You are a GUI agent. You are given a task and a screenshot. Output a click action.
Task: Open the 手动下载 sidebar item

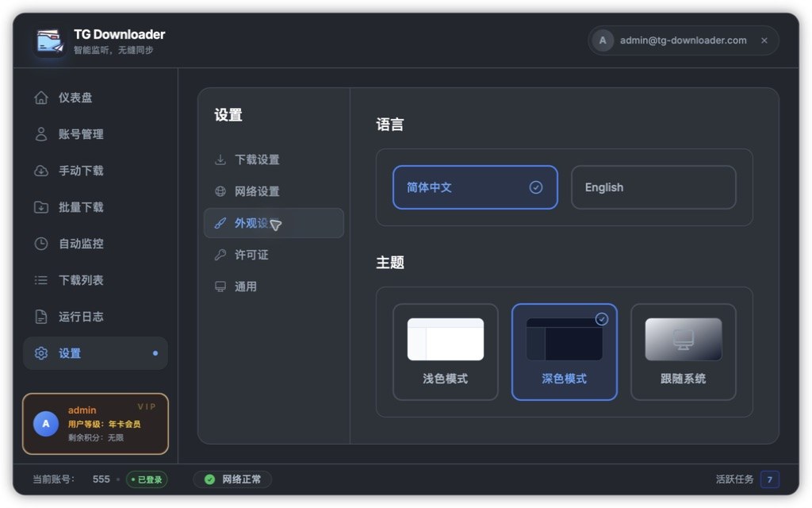tap(95, 171)
